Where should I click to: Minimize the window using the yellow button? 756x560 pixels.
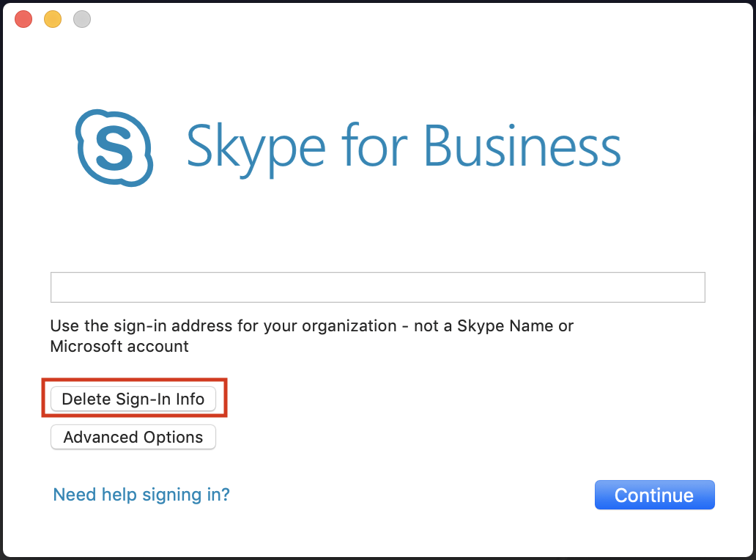pyautogui.click(x=53, y=19)
